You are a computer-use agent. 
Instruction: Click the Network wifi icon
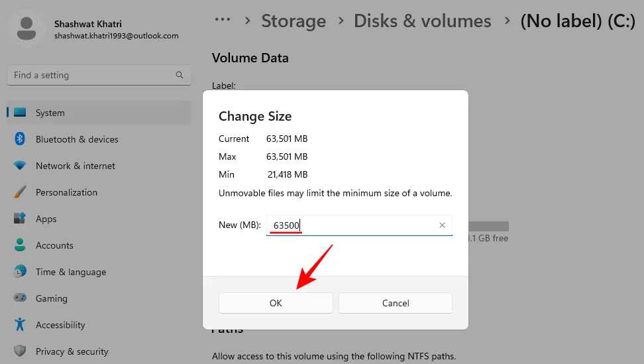[20, 166]
